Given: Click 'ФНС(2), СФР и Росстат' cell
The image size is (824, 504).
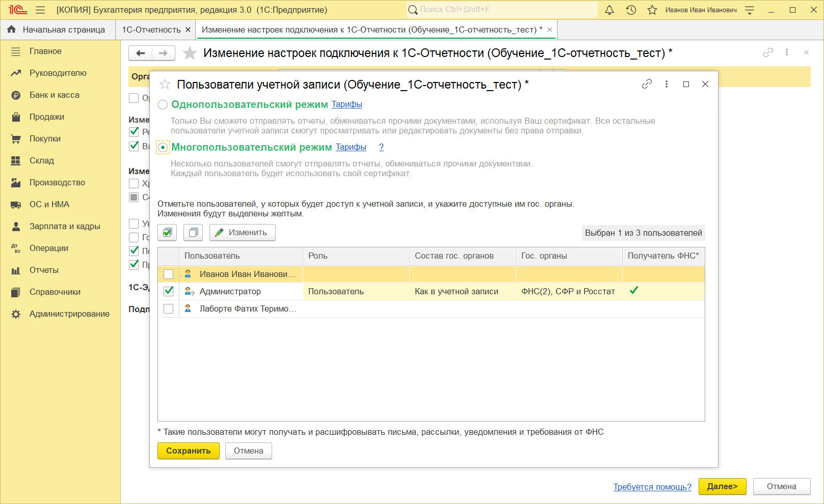Looking at the screenshot, I should (x=569, y=291).
